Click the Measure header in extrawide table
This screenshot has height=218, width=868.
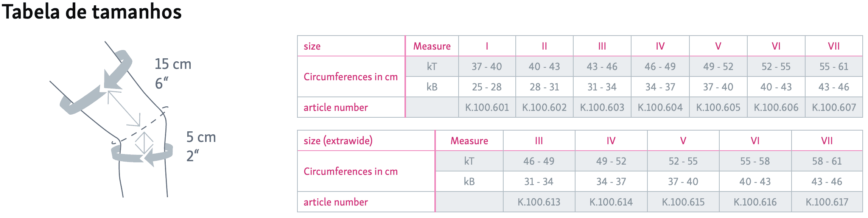[469, 141]
